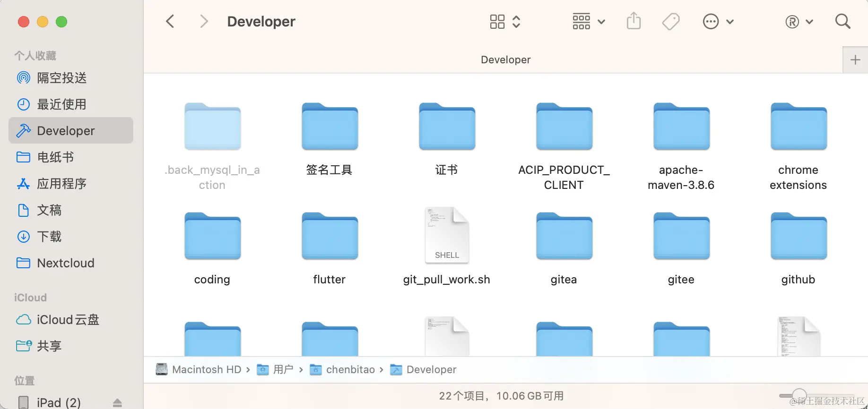
Task: Click the 位置 sidebar section header
Action: (x=25, y=381)
